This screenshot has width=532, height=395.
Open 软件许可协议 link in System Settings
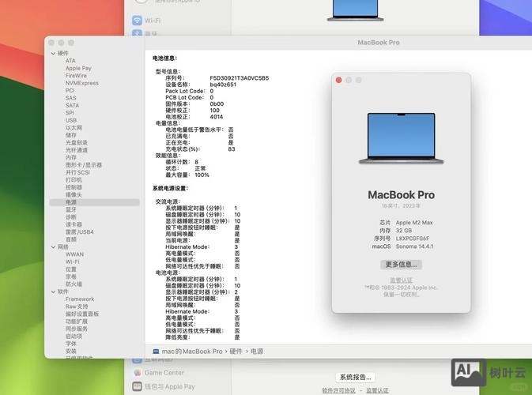click(x=338, y=390)
